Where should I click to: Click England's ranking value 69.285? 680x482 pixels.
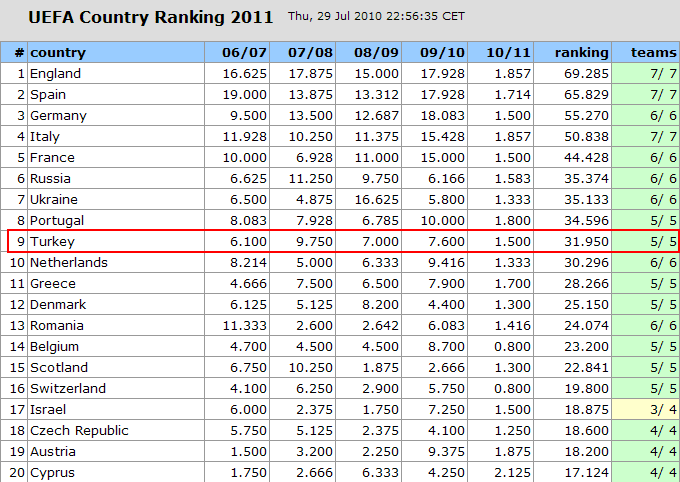[586, 74]
